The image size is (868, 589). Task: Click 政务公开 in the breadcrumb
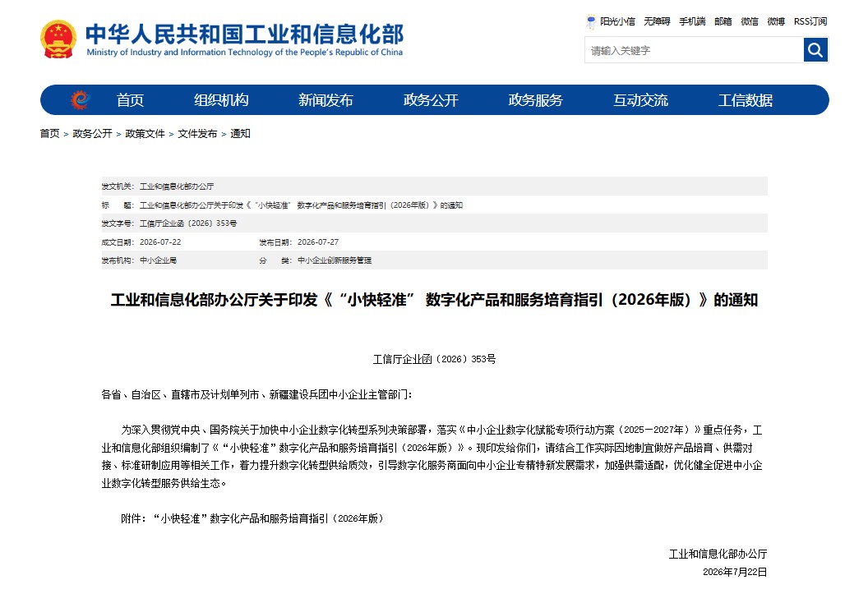coord(92,133)
